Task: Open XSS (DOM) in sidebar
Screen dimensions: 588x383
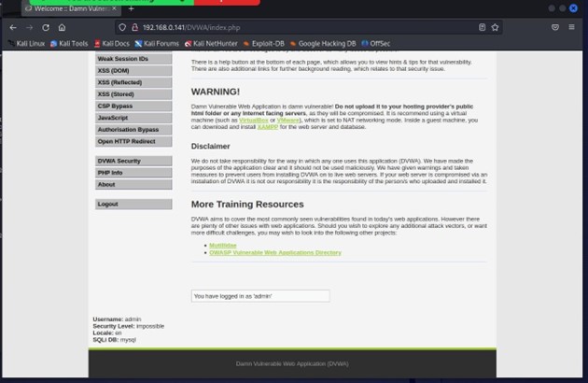Action: [133, 71]
